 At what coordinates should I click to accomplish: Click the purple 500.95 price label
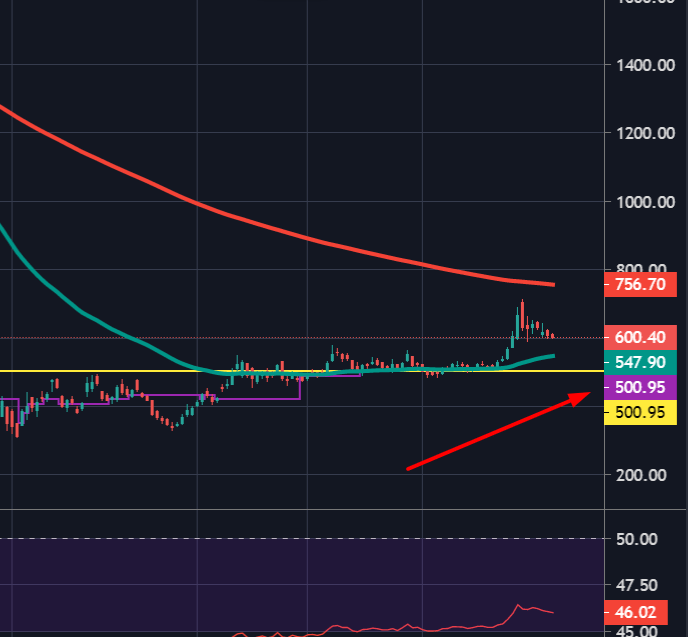(x=640, y=387)
